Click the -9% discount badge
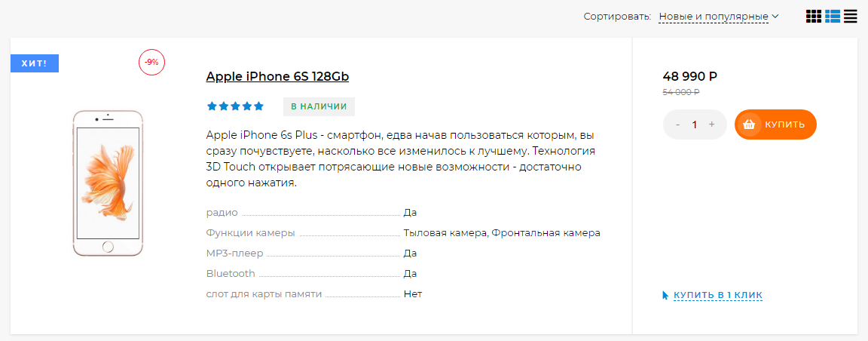The image size is (868, 341). (151, 62)
